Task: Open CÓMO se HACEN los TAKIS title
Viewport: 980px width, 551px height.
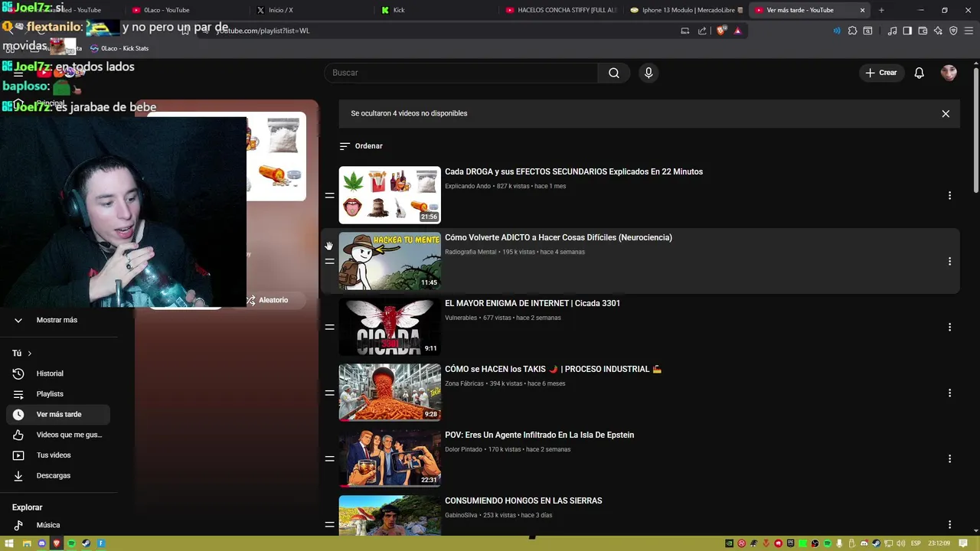Action: tap(553, 369)
